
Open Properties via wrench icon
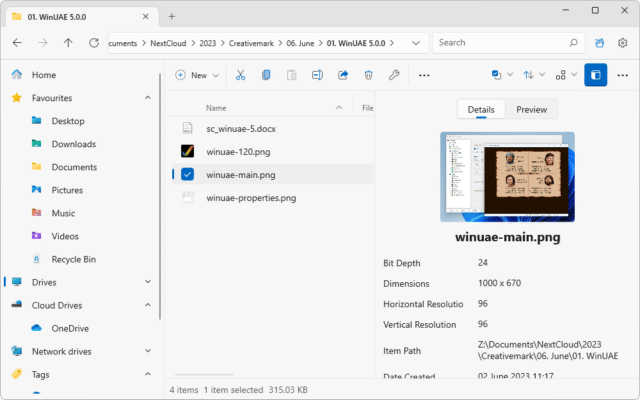pyautogui.click(x=394, y=75)
